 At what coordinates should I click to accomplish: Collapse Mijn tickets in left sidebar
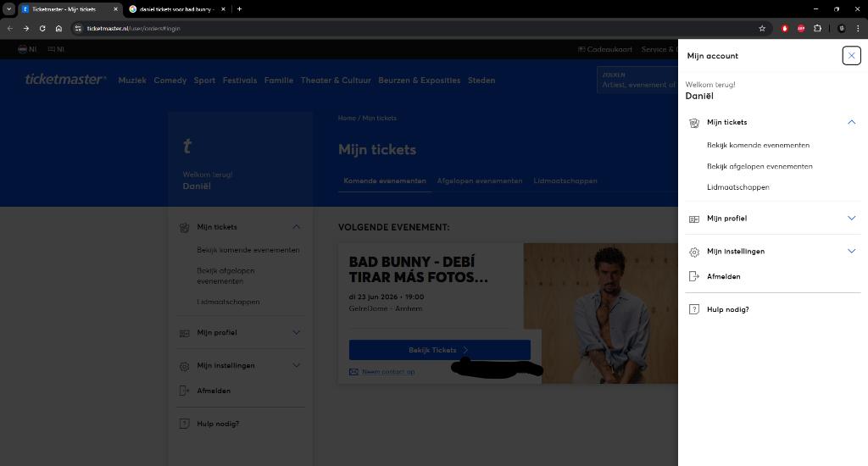tap(296, 227)
